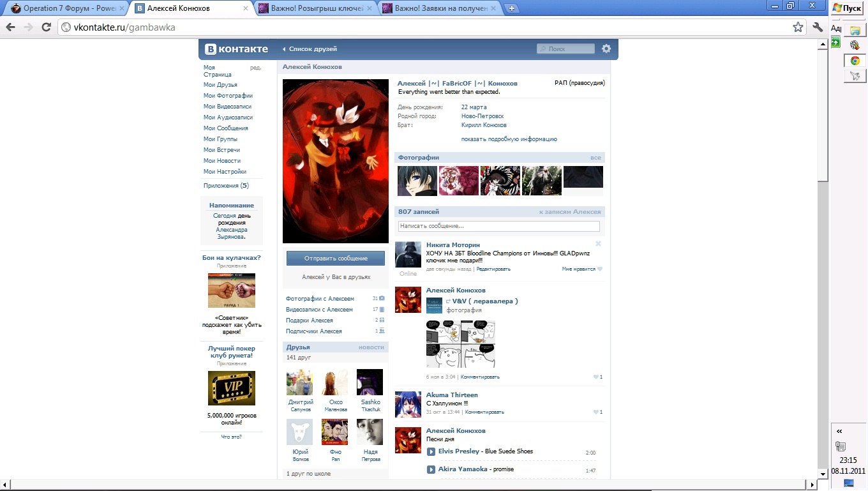This screenshot has width=868, height=491.
Task: Click показать подробную информацию
Action: pyautogui.click(x=509, y=139)
